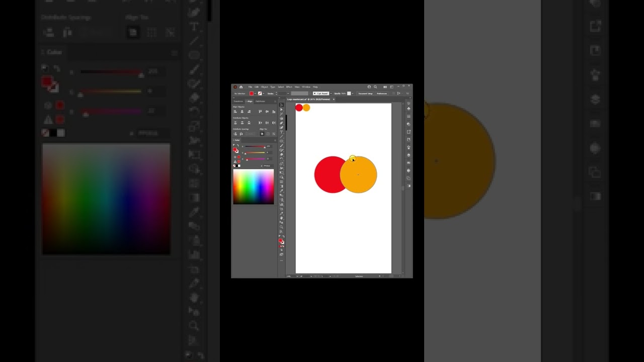Select the Magic Wand tool

(281, 114)
